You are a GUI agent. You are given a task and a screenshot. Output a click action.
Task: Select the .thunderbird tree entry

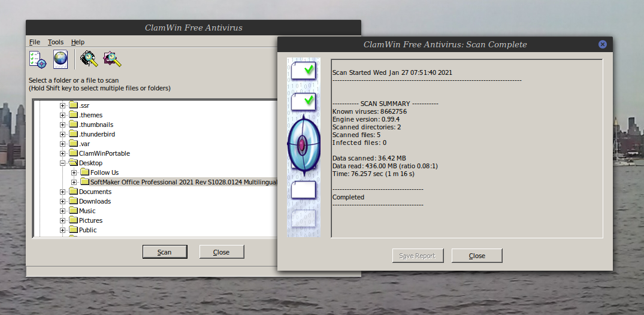(97, 134)
